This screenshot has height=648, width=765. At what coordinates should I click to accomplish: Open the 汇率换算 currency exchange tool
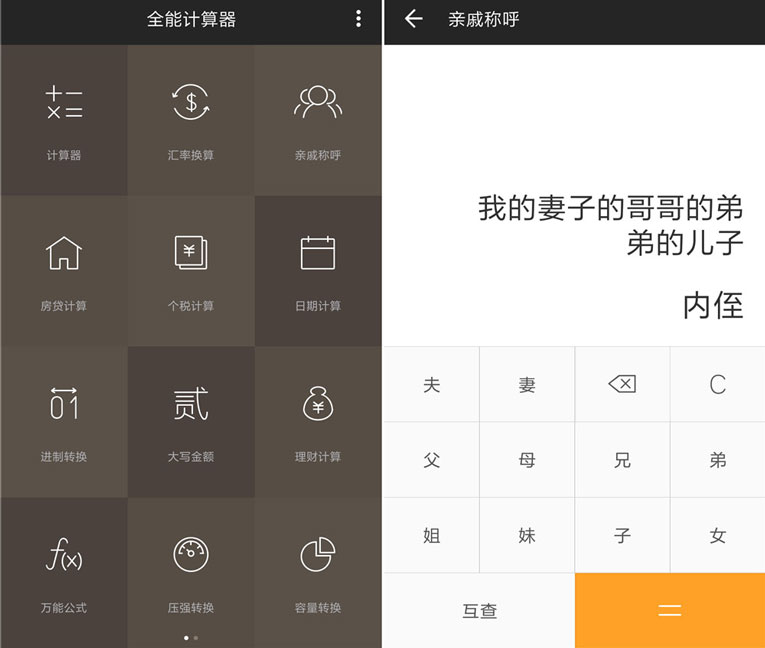click(191, 120)
